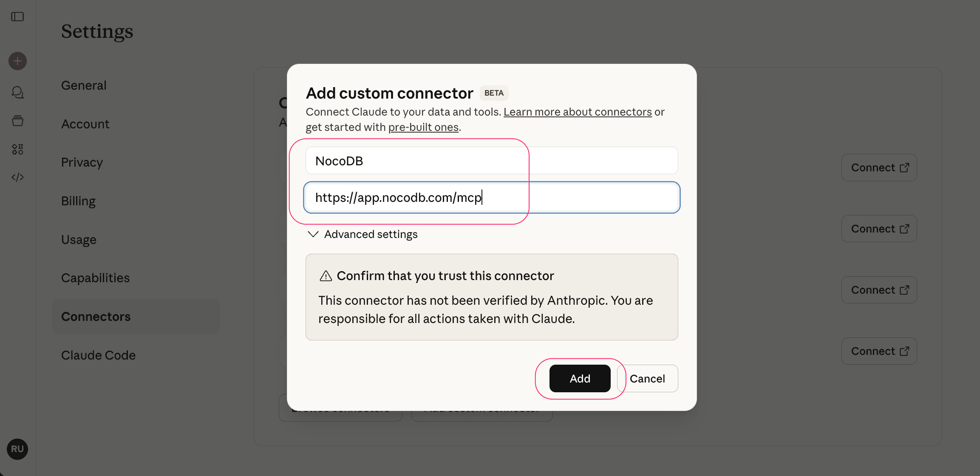This screenshot has height=476, width=980.
Task: Open the shapes connectors icon in sidebar
Action: (17, 149)
